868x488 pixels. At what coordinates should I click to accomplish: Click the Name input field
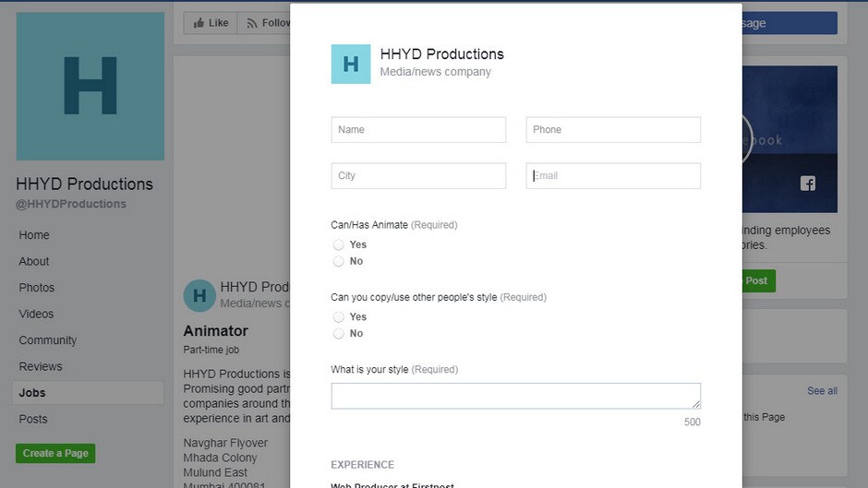point(418,129)
